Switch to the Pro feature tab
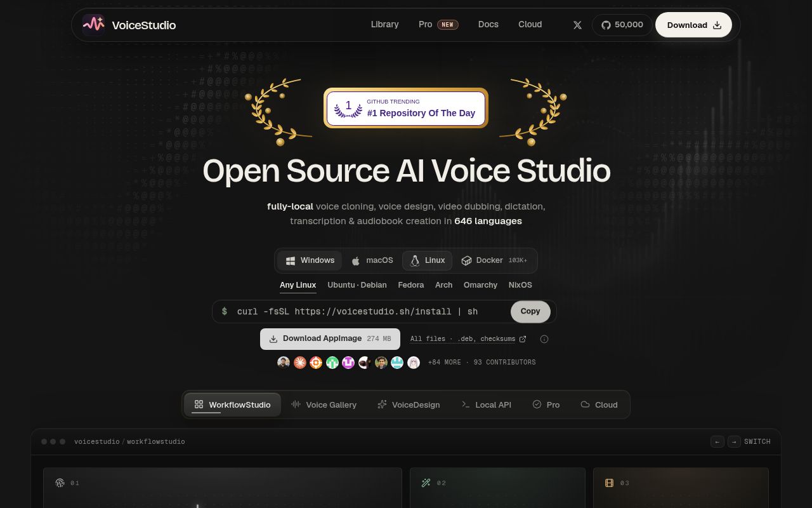The height and width of the screenshot is (508, 812). [x=546, y=404]
